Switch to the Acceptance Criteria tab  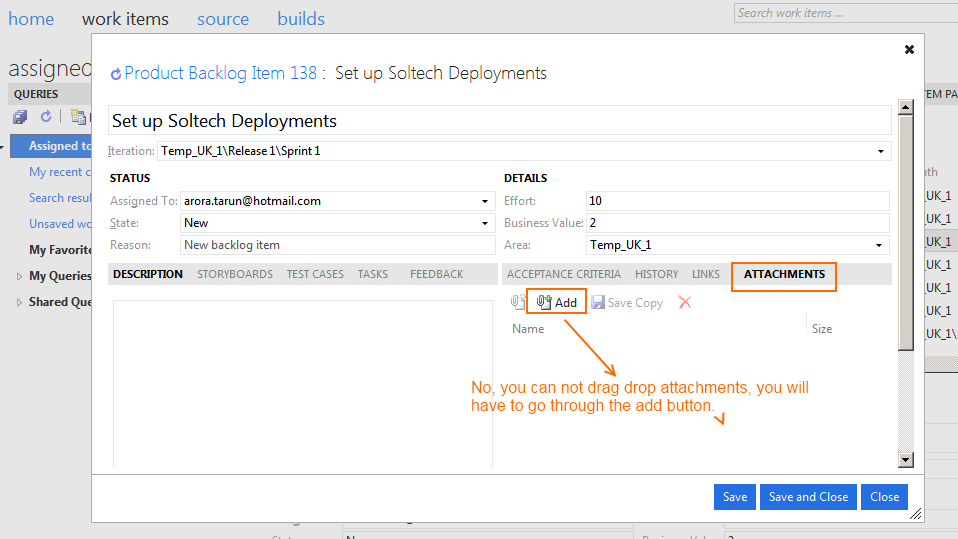click(x=563, y=274)
